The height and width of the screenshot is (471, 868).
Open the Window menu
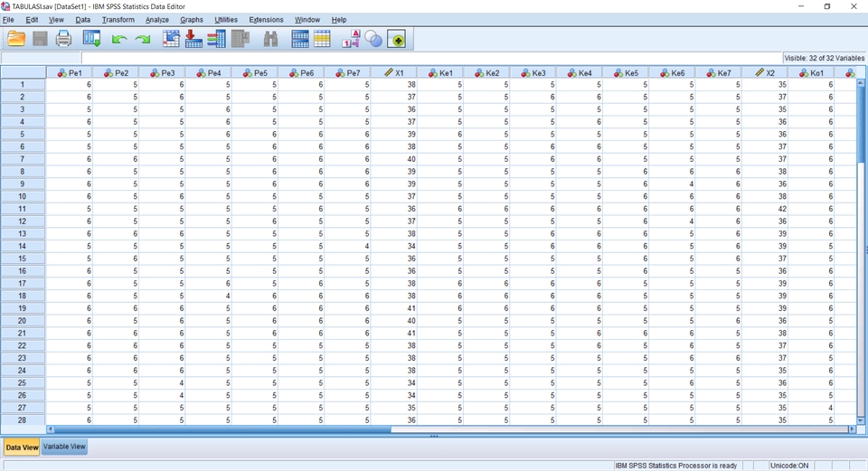point(307,19)
